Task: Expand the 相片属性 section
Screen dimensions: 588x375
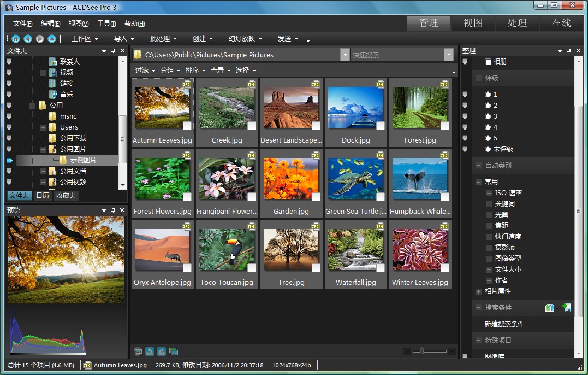Action: click(478, 291)
